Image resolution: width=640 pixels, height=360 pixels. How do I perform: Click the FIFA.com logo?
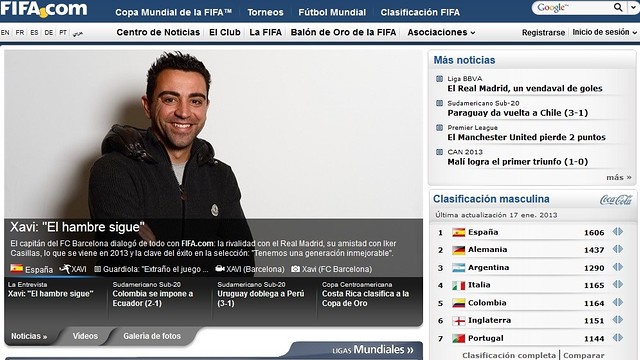[x=44, y=9]
